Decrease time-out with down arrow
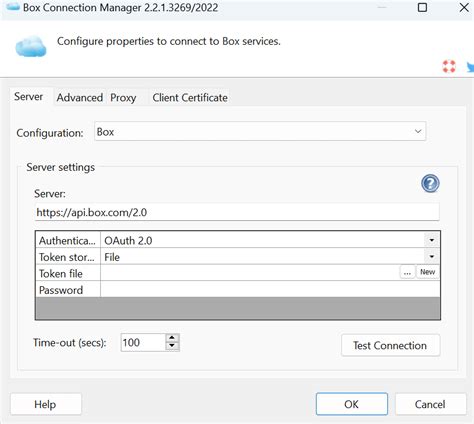This screenshot has width=474, height=424. coord(172,347)
